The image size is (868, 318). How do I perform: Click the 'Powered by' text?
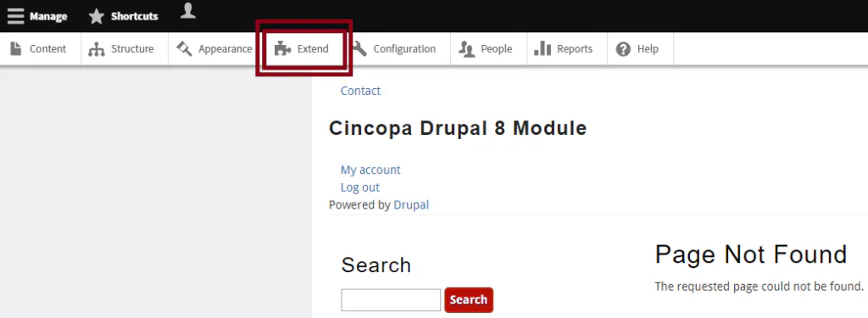(x=359, y=205)
